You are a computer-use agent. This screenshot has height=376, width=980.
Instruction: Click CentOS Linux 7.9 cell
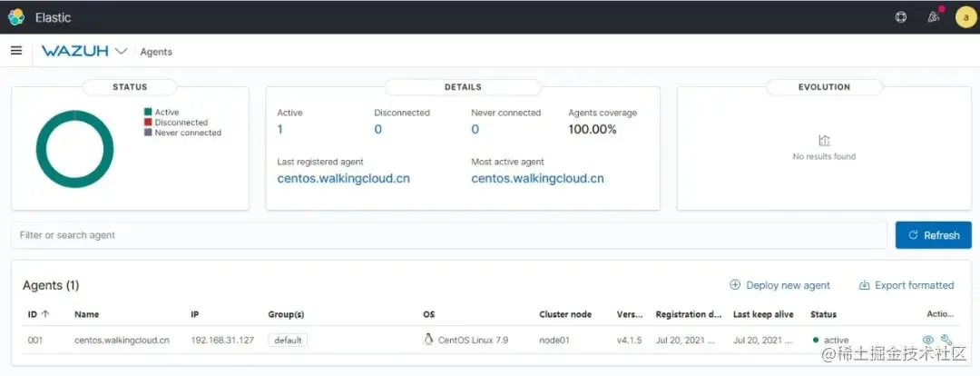(x=473, y=341)
